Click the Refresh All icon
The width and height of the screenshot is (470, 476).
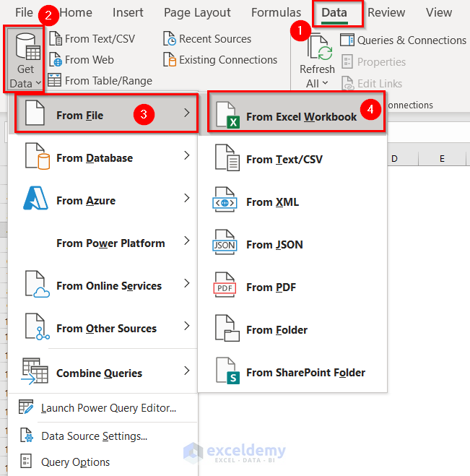[320, 48]
